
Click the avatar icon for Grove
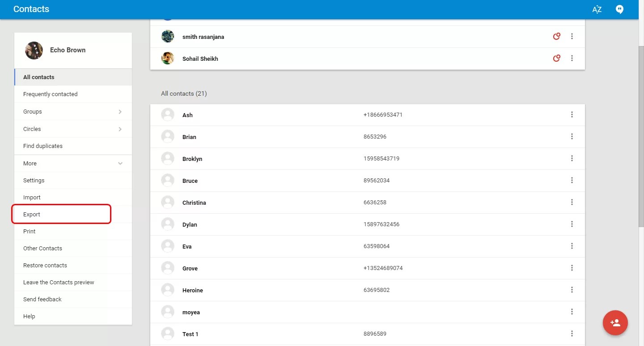[168, 268]
